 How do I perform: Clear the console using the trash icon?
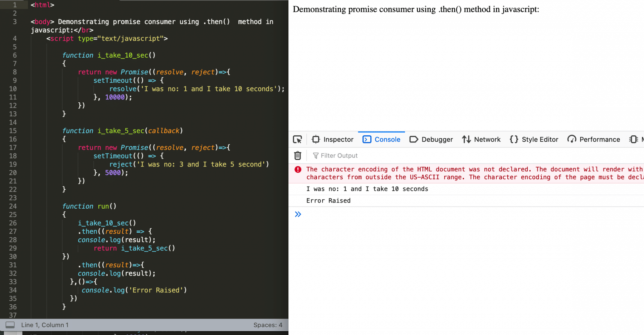(x=297, y=155)
